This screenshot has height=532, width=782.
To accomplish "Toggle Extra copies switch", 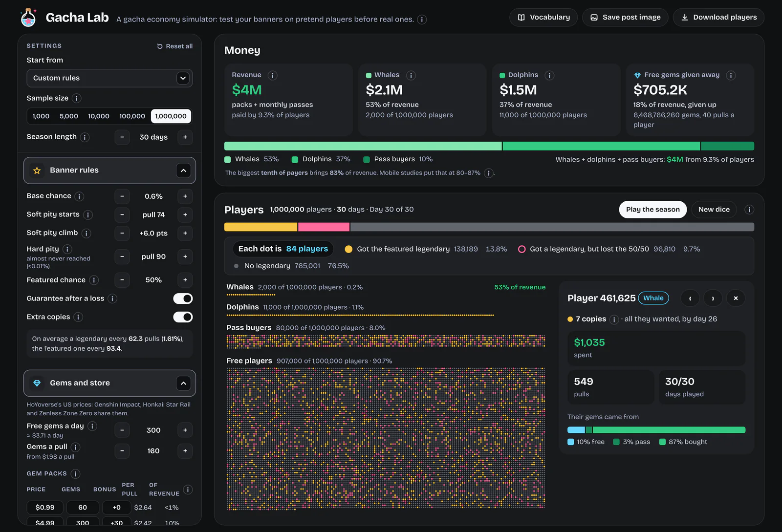I will pyautogui.click(x=183, y=317).
